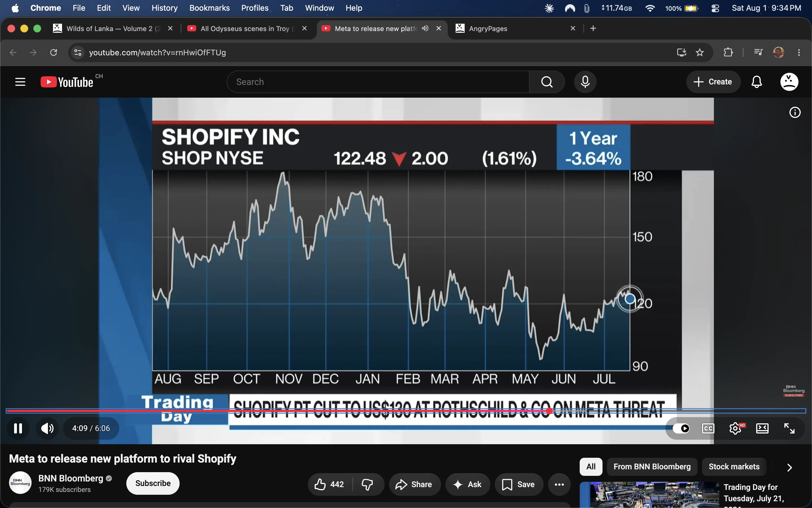The image size is (812, 508).
Task: Switch to theater mode
Action: (762, 428)
